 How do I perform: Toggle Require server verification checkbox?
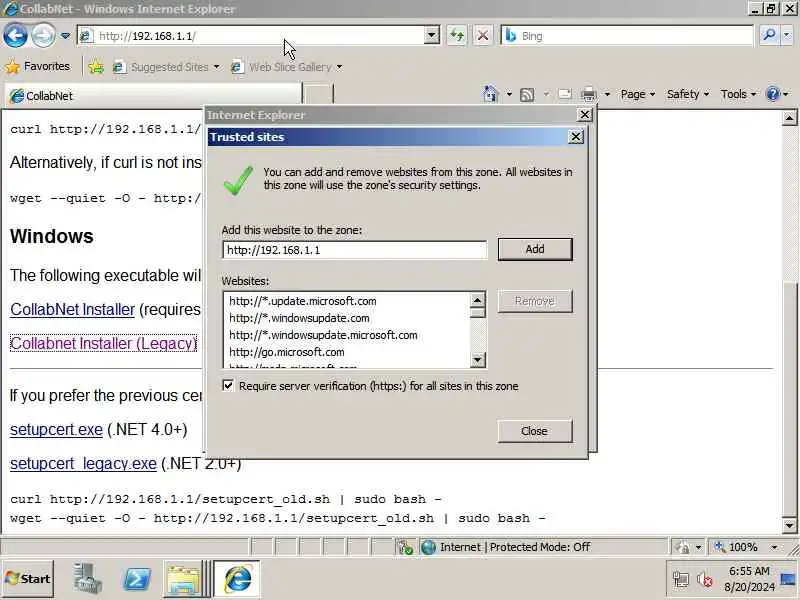(228, 385)
